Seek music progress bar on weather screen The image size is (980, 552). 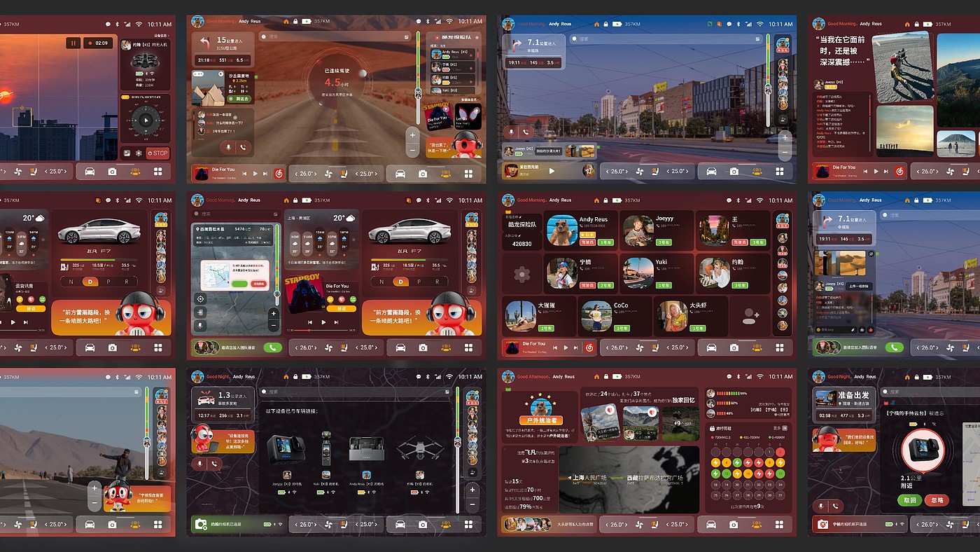coord(321,331)
